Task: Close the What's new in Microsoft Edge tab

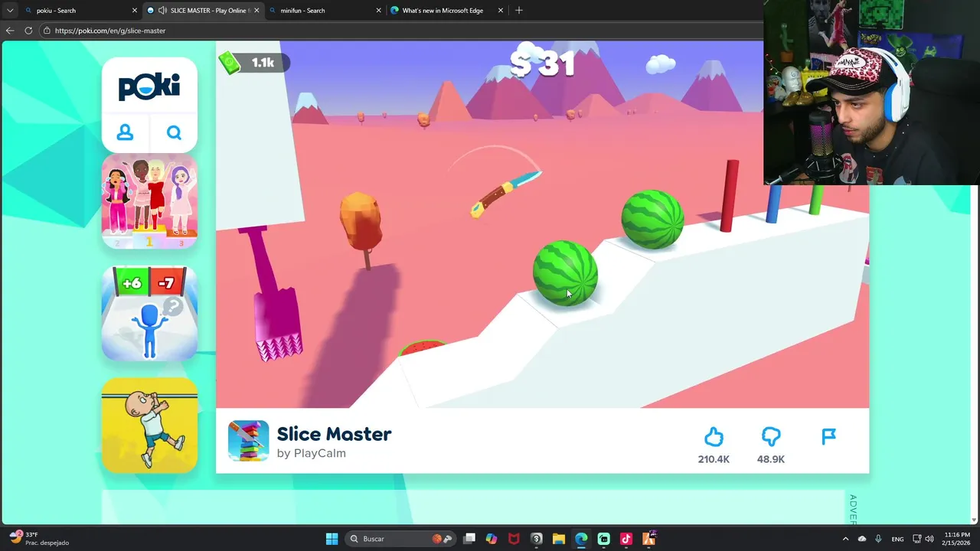Action: coord(501,11)
